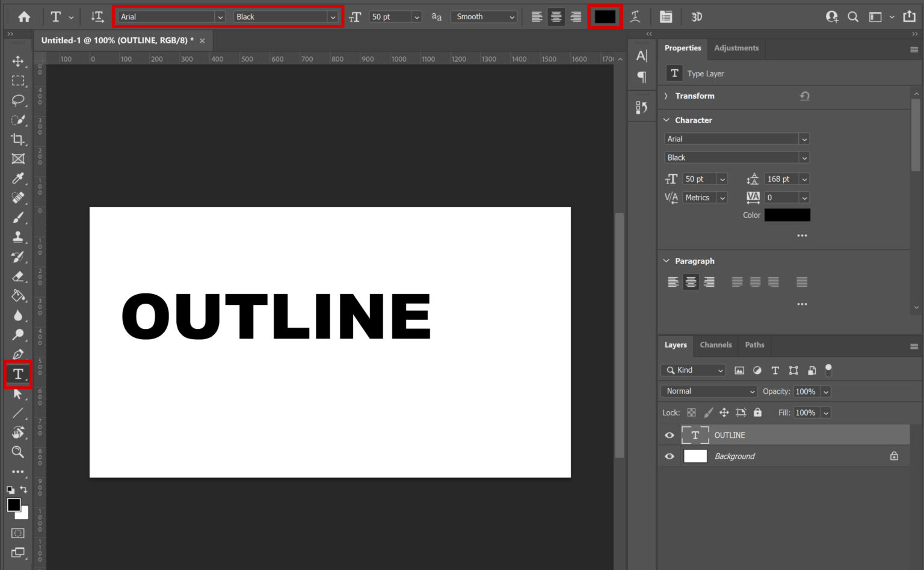This screenshot has width=924, height=570.
Task: Open the anti-aliasing Smooth dropdown
Action: (x=513, y=16)
